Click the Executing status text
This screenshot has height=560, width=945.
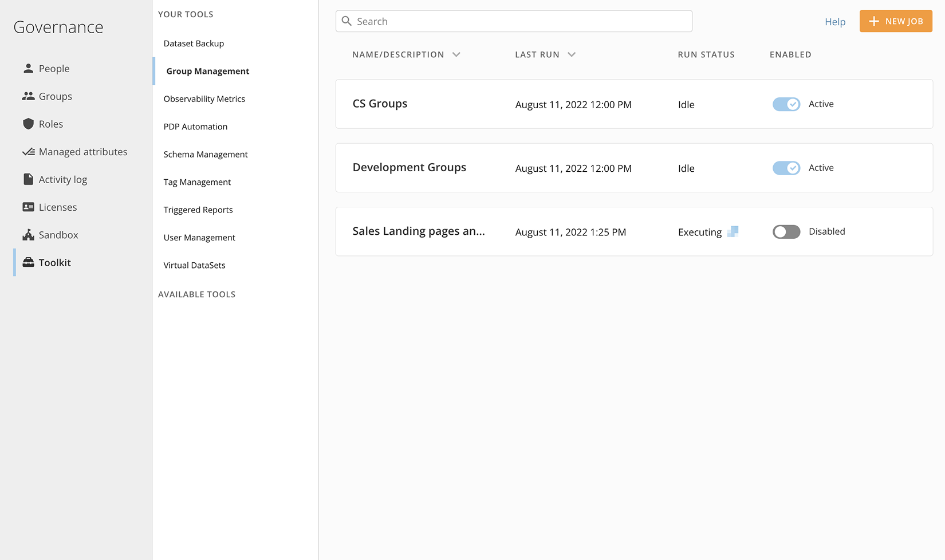tap(700, 232)
